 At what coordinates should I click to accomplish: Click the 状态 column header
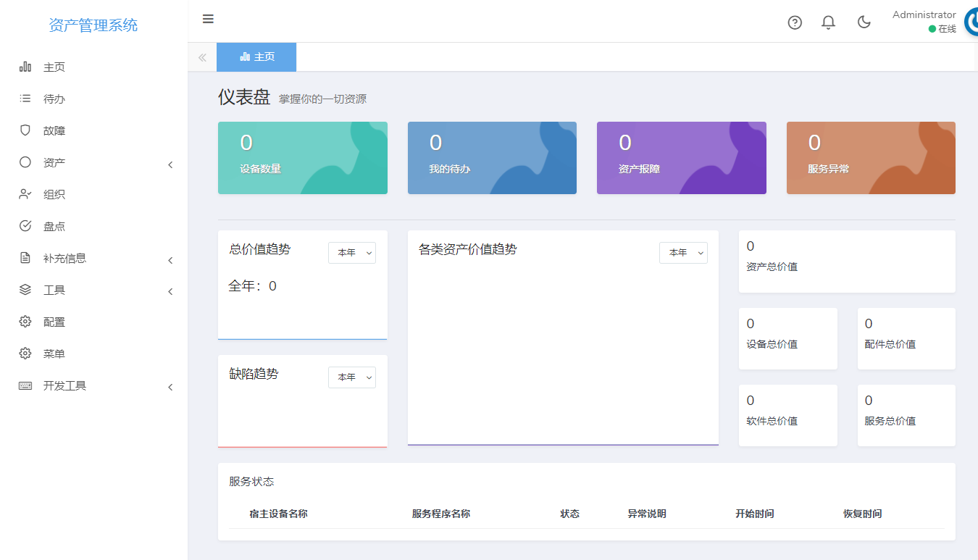tap(570, 514)
